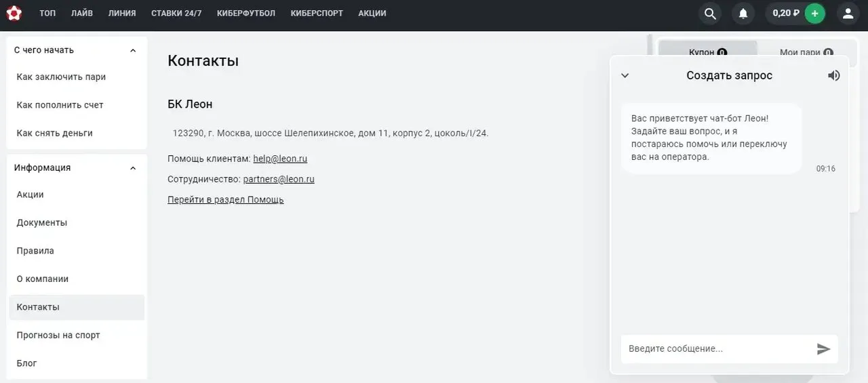Mute the chat sound speaker icon
This screenshot has width=868, height=383.
pyautogui.click(x=834, y=75)
